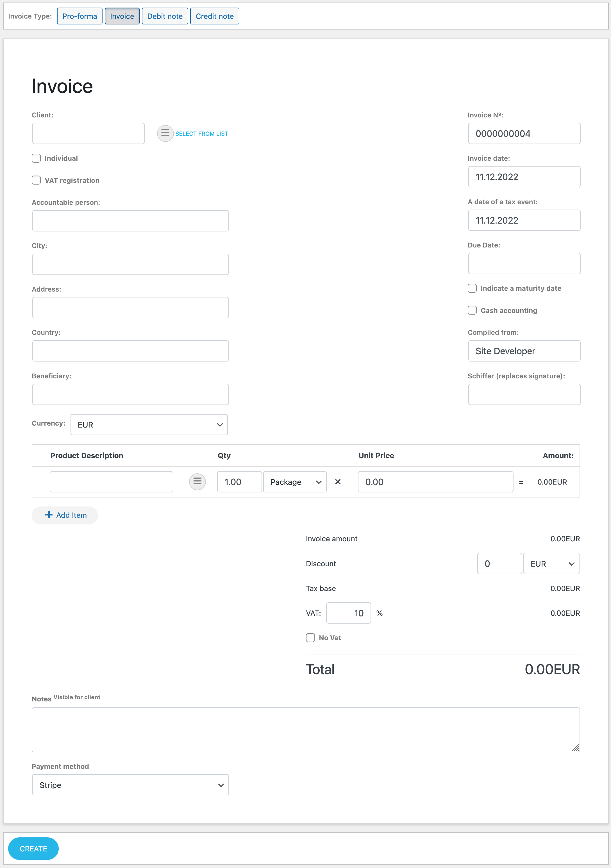
Task: Open the Currency dropdown
Action: (149, 424)
